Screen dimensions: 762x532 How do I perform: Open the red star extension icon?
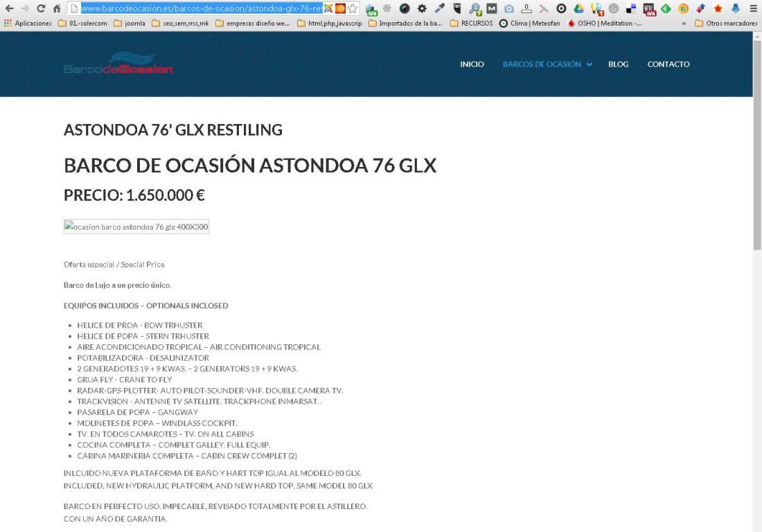click(718, 8)
